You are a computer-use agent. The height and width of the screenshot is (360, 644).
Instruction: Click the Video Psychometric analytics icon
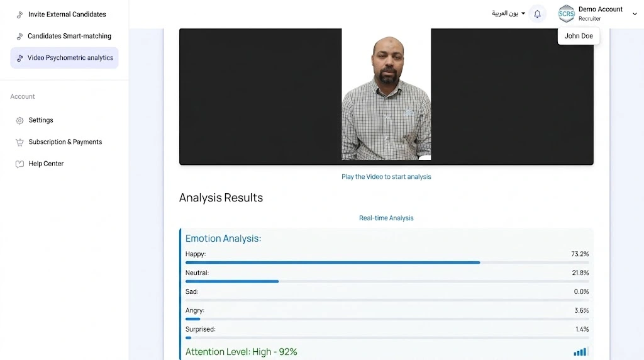click(x=19, y=59)
